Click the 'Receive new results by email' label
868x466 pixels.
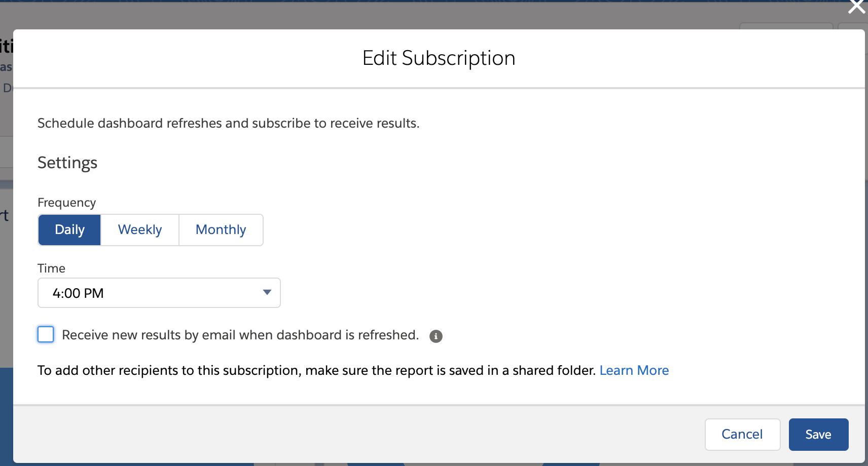coord(240,335)
